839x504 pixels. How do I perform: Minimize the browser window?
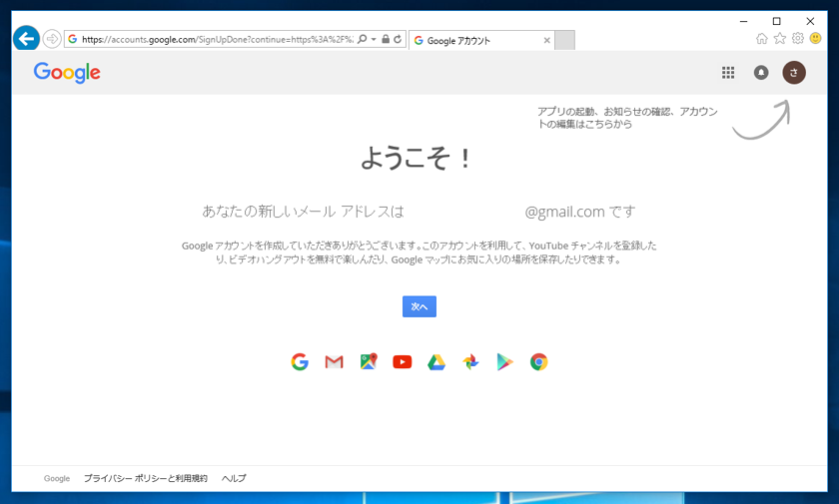744,21
